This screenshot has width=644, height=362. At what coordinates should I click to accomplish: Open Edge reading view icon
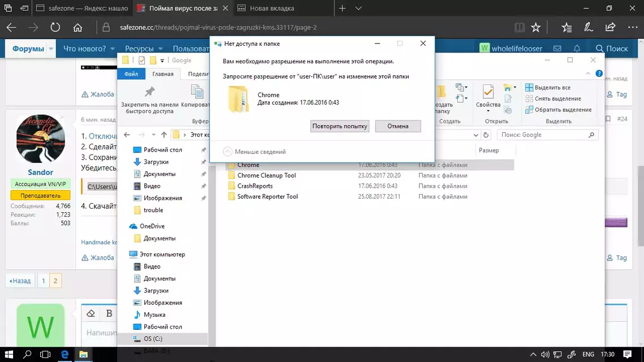click(520, 28)
